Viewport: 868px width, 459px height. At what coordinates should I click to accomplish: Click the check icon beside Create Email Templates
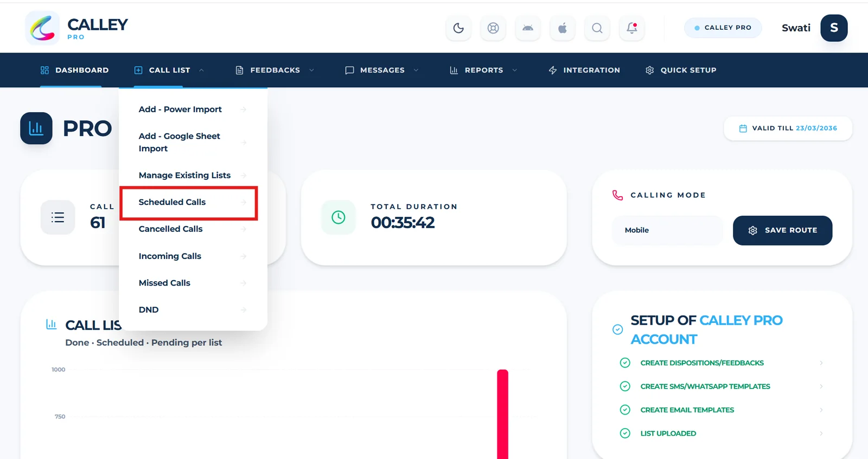625,410
